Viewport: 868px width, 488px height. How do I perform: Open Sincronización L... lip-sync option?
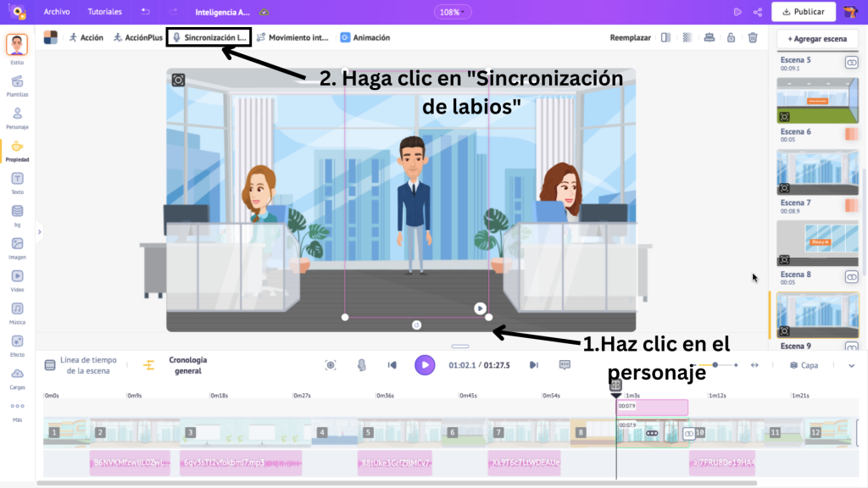[x=209, y=37]
